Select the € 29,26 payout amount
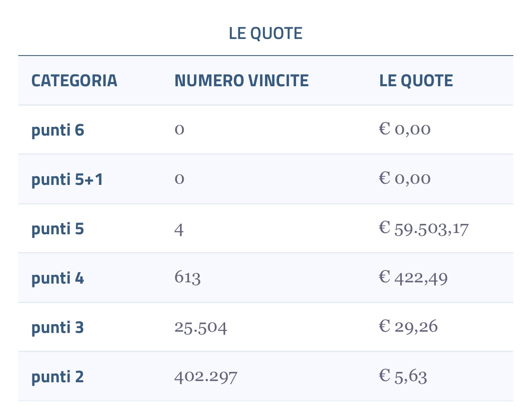 coord(408,327)
